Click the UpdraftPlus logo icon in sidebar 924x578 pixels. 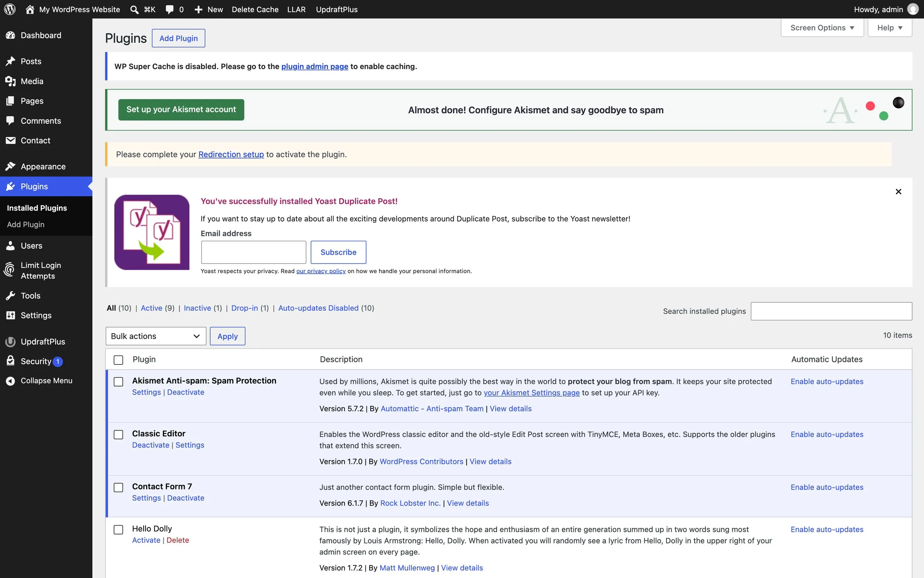[10, 341]
